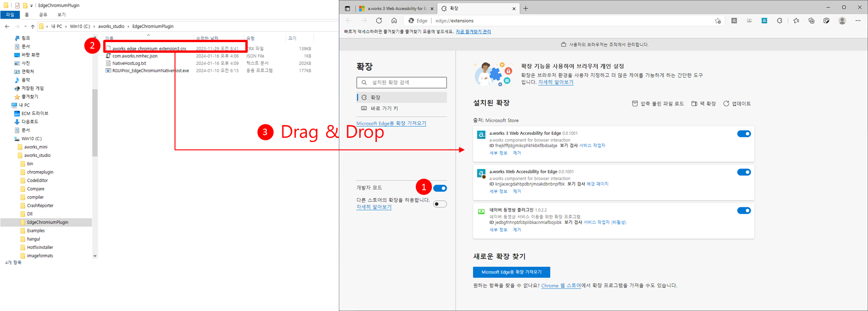
Task: Open the 공유 ribbon tab in Explorer
Action: pyautogui.click(x=43, y=15)
